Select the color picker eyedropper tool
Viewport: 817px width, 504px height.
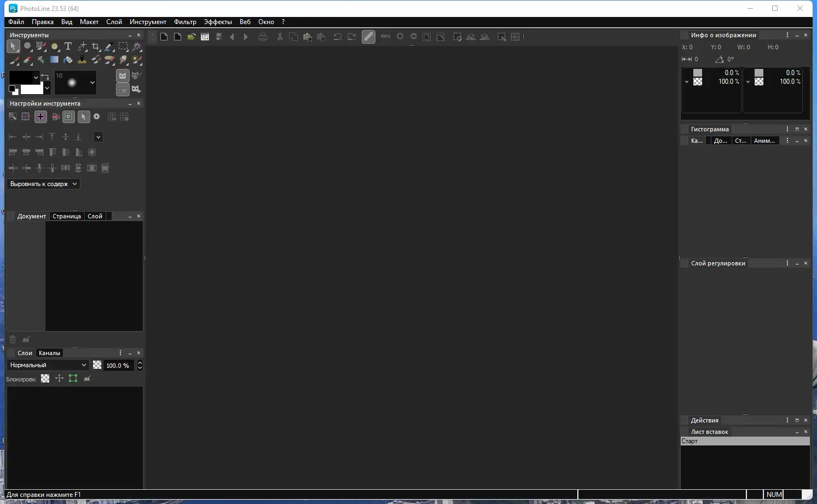[x=109, y=47]
